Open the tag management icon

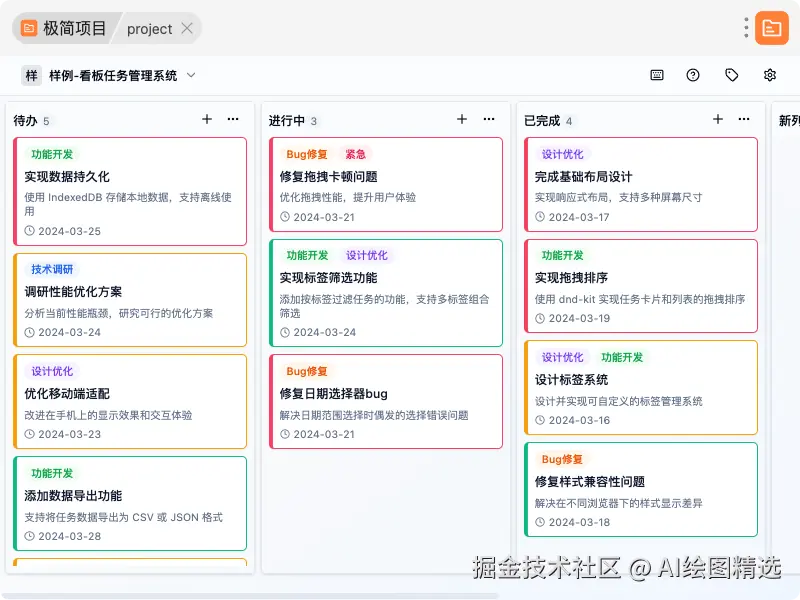pyautogui.click(x=731, y=75)
